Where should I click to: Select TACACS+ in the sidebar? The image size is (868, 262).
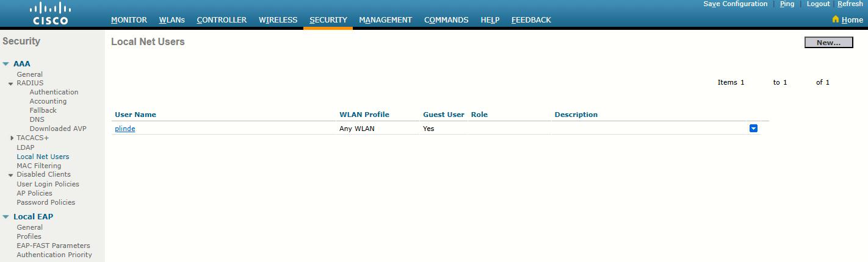tap(33, 138)
